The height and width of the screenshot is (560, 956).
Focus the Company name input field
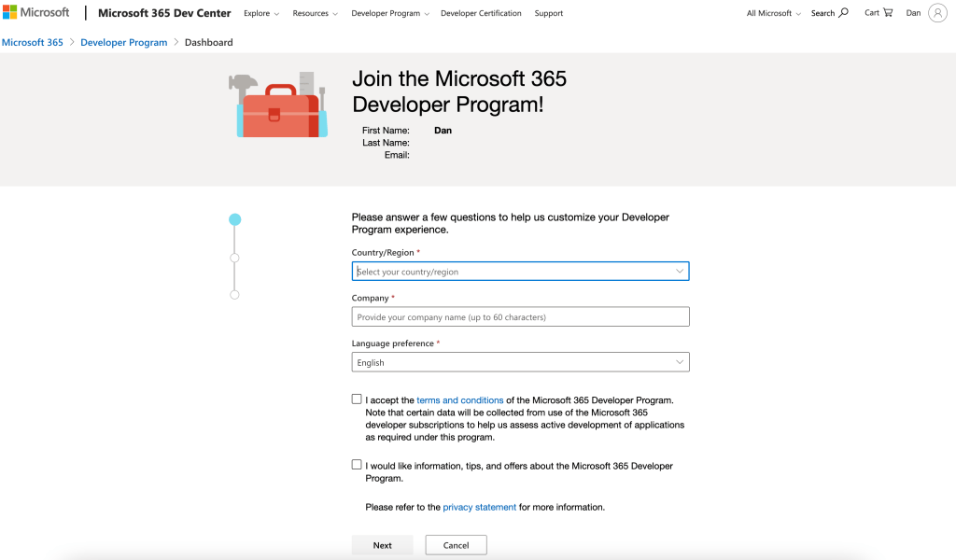520,317
